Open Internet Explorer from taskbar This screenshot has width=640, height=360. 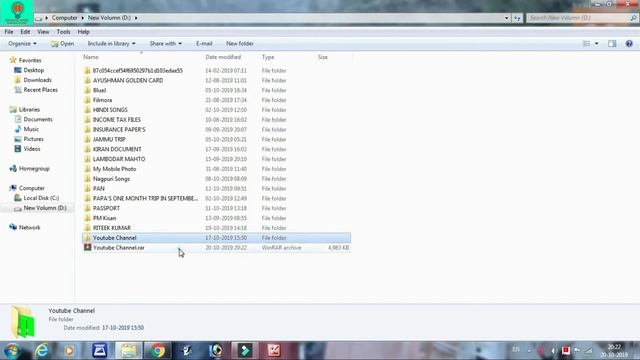point(42,351)
